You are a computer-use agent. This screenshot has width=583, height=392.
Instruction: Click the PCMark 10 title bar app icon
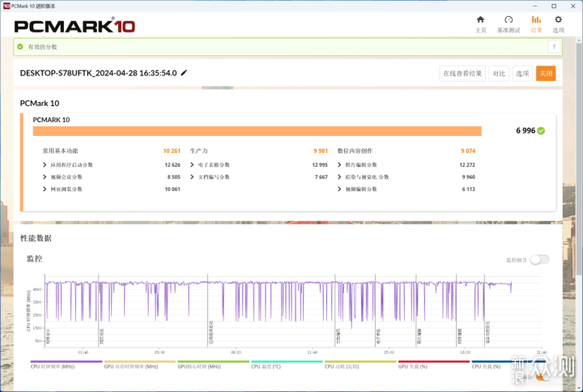click(x=6, y=6)
